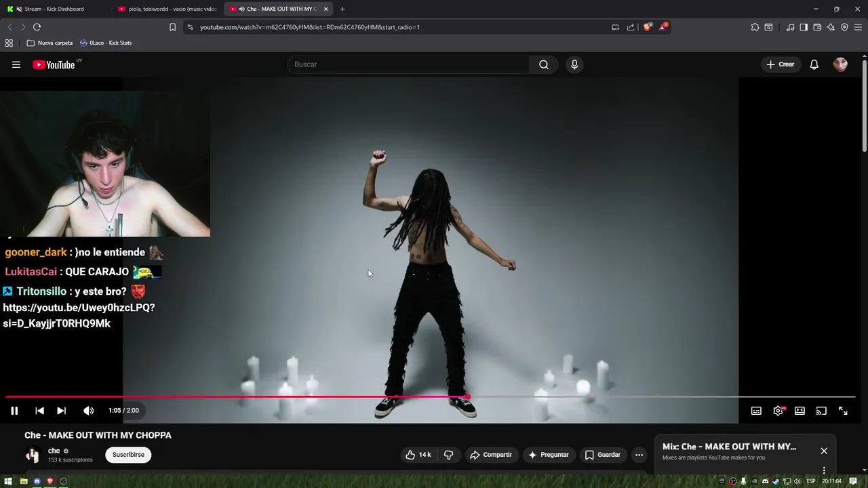
Task: Focus the Buscar search field
Action: [409, 64]
